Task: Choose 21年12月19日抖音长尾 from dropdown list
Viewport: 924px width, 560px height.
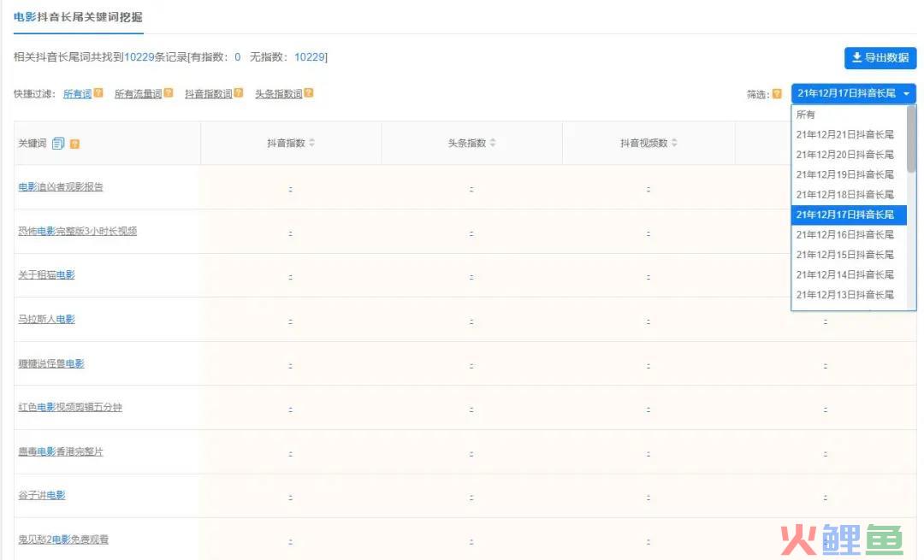Action: coord(850,174)
